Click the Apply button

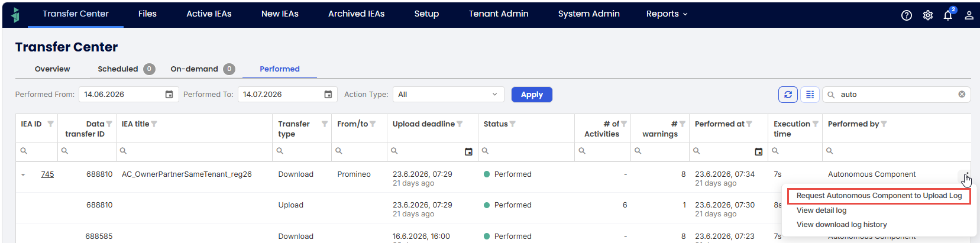coord(532,95)
